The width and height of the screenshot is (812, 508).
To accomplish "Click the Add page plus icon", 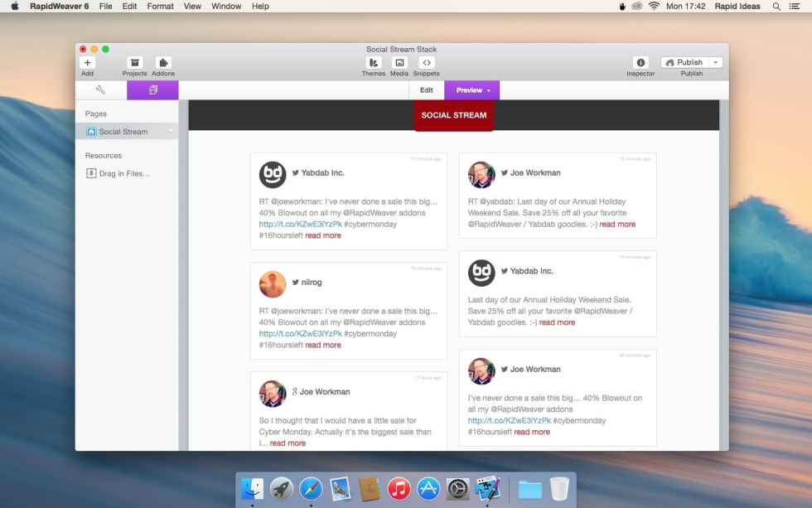I will 87,63.
